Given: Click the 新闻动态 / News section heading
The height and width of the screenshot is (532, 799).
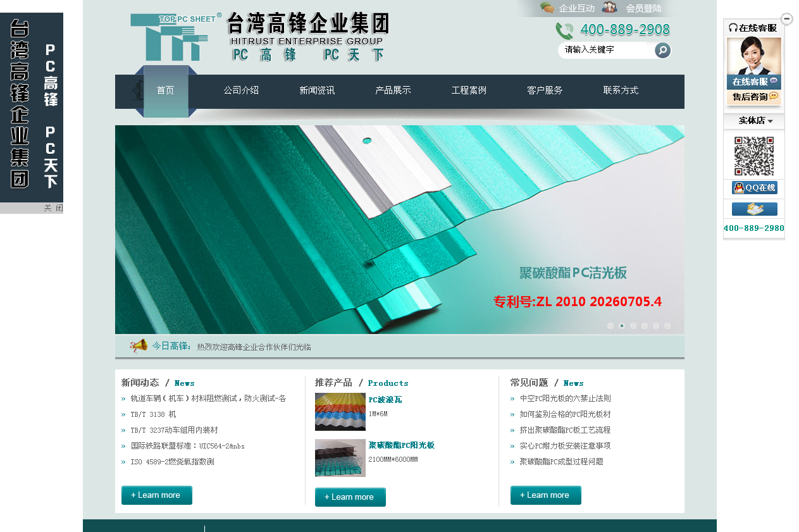Looking at the screenshot, I should [158, 383].
